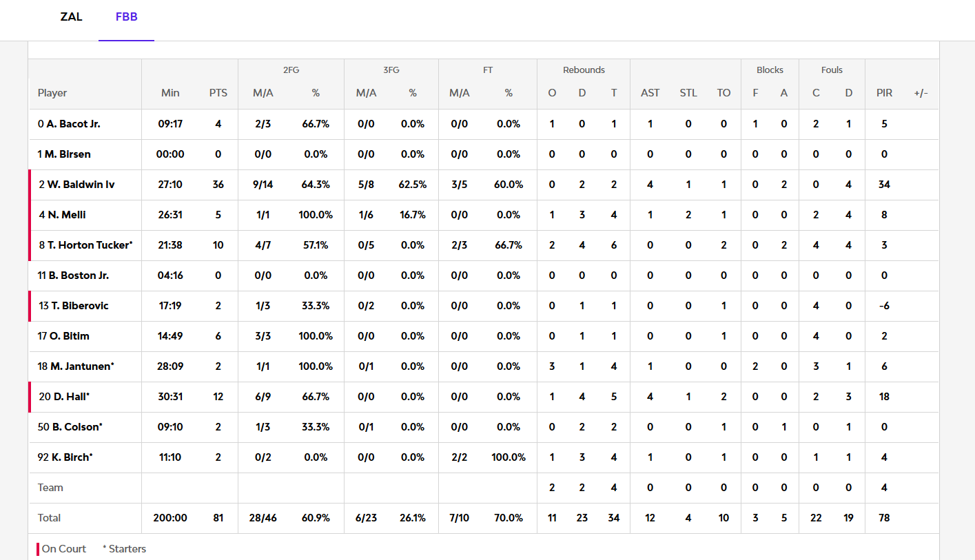
Task: Click the TO turnovers column header
Action: click(723, 93)
